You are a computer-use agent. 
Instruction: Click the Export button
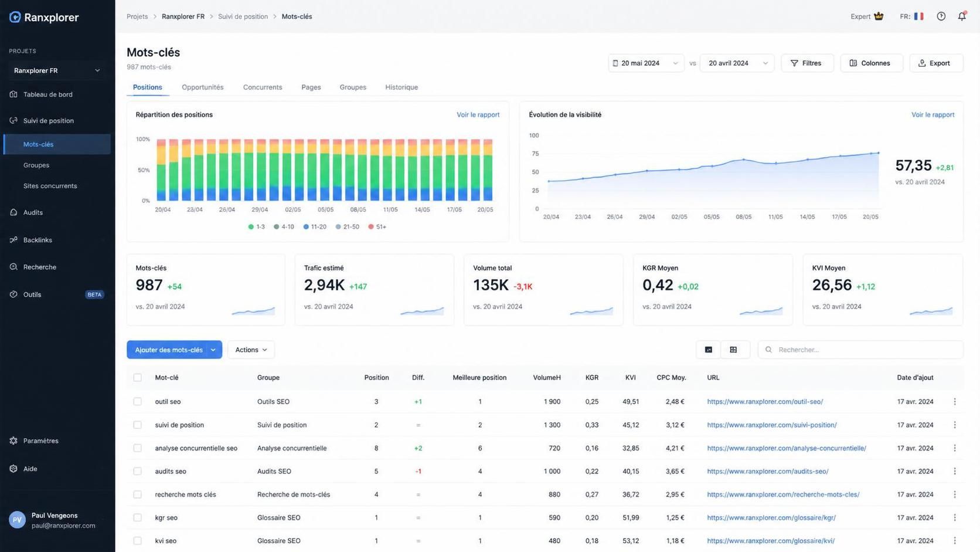coord(936,63)
